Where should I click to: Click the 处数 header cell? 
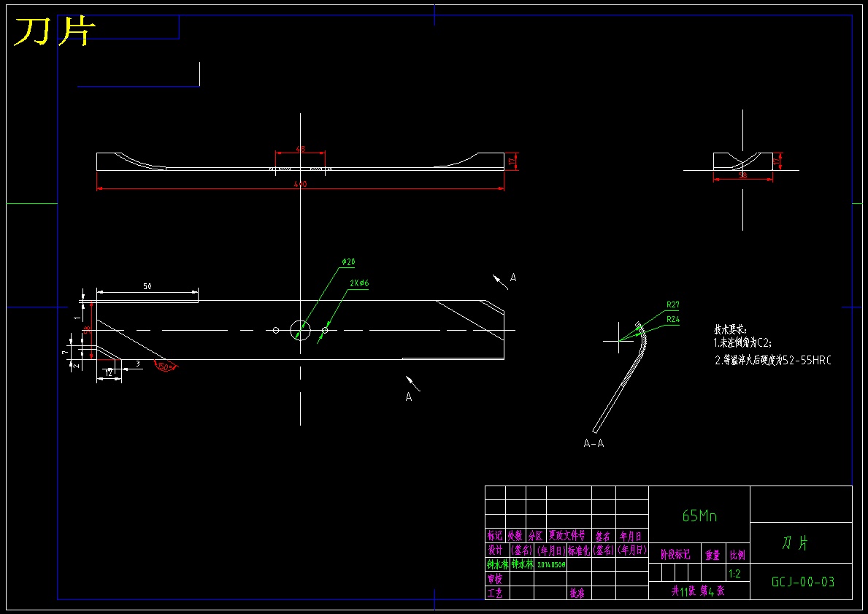pos(515,536)
